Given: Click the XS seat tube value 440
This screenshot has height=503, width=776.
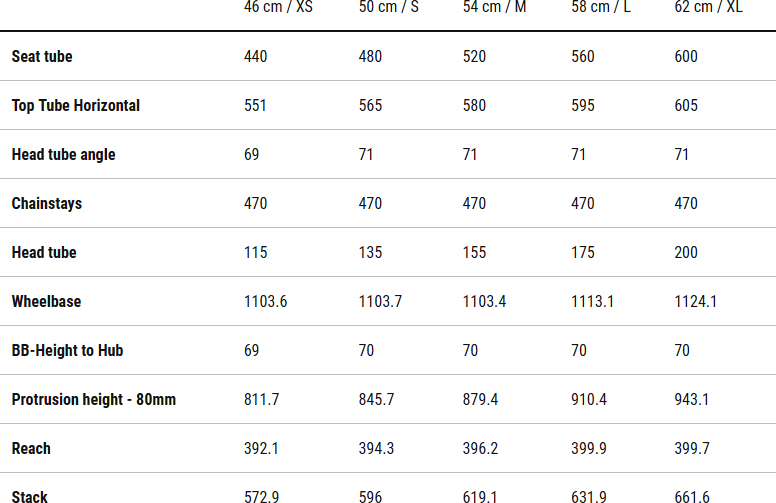Looking at the screenshot, I should click(256, 57).
